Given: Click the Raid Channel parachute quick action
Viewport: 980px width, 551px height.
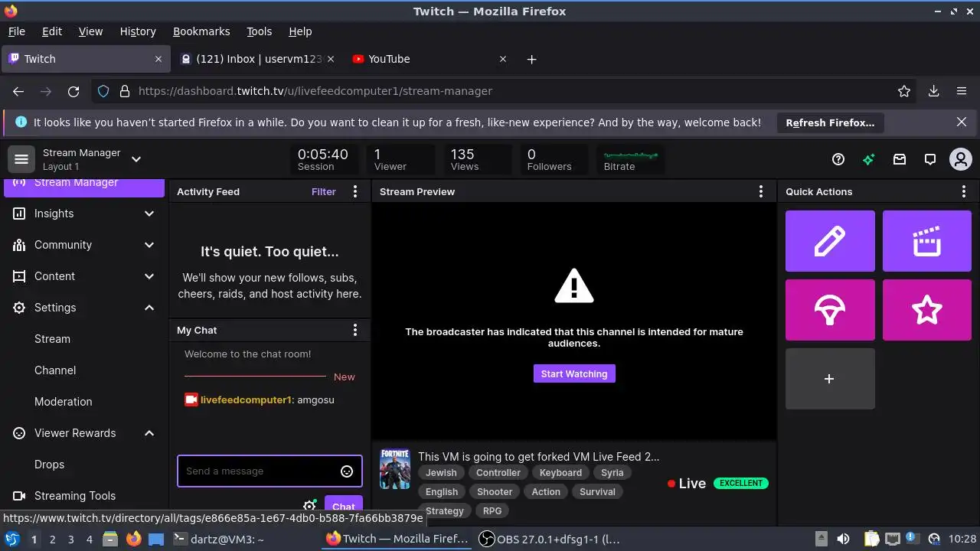Looking at the screenshot, I should click(x=830, y=310).
